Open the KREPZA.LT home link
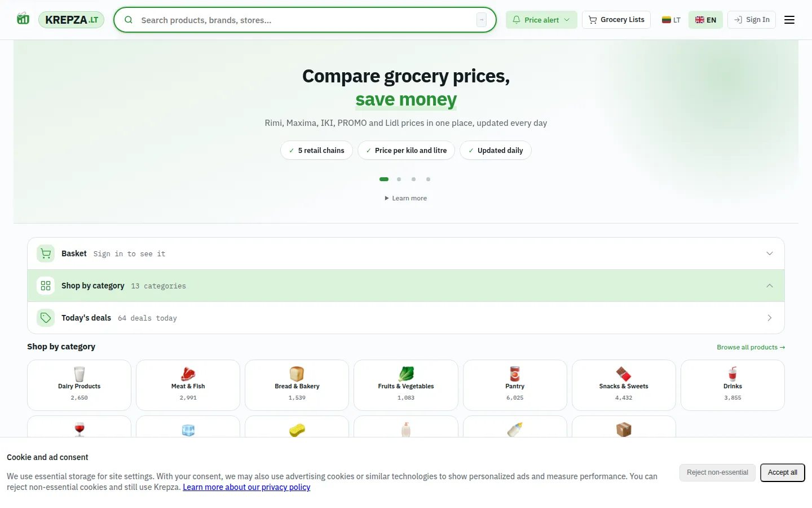 (71, 20)
